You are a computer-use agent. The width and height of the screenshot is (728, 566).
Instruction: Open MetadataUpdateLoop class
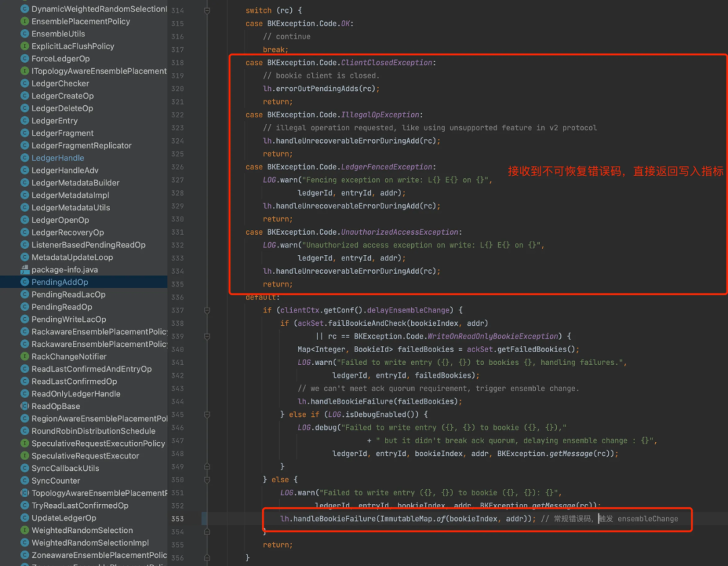[72, 257]
